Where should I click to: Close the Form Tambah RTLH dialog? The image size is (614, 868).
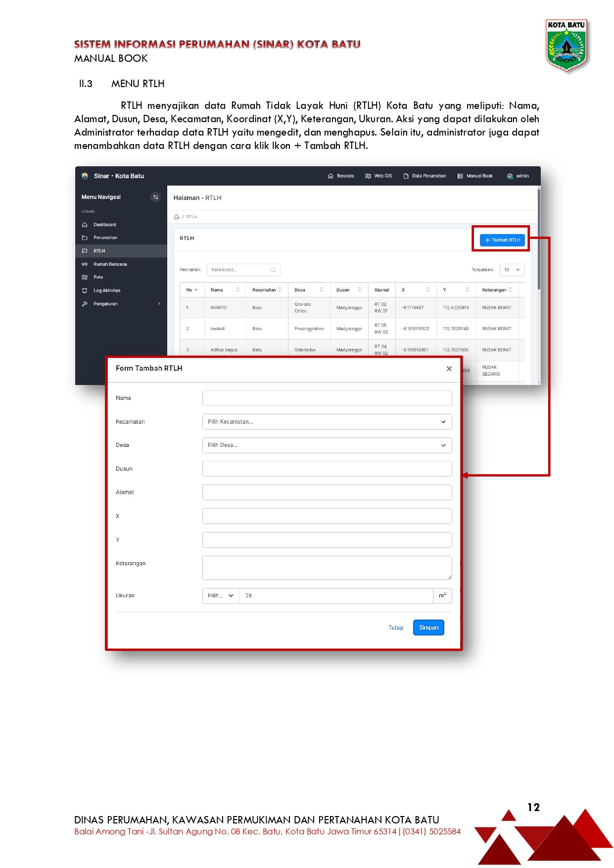pos(449,369)
